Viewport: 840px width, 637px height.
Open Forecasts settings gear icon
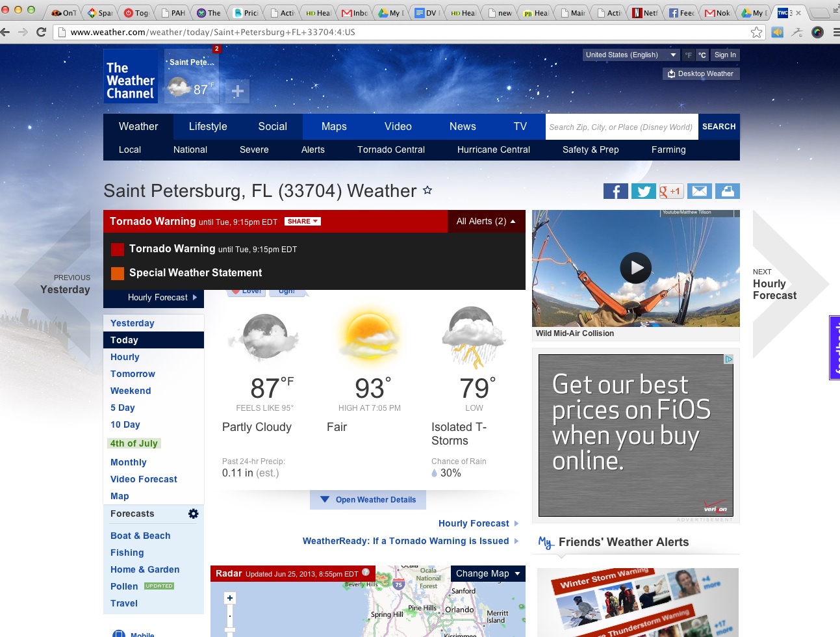193,513
